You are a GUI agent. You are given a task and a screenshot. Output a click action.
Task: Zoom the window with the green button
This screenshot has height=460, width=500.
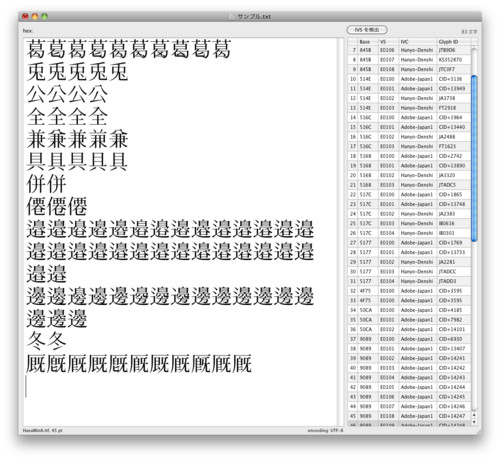44,16
